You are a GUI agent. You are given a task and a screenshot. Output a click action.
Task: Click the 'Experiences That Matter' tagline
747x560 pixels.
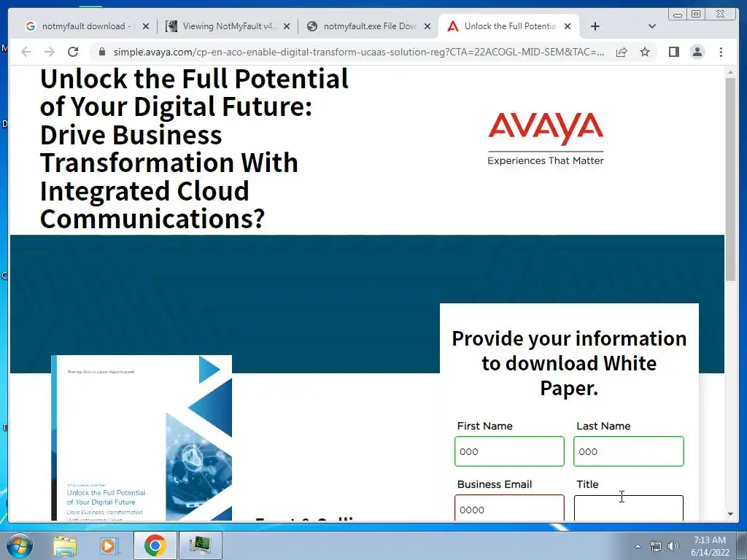click(x=546, y=161)
